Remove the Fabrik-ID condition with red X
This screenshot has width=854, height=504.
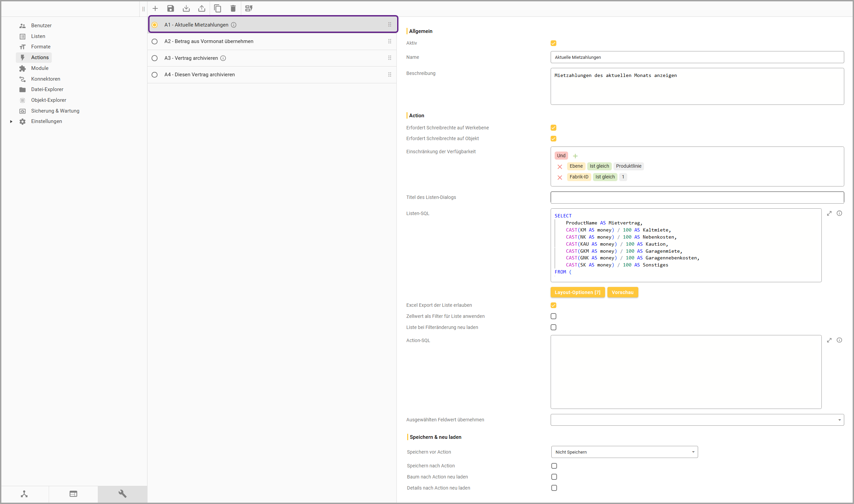[560, 177]
